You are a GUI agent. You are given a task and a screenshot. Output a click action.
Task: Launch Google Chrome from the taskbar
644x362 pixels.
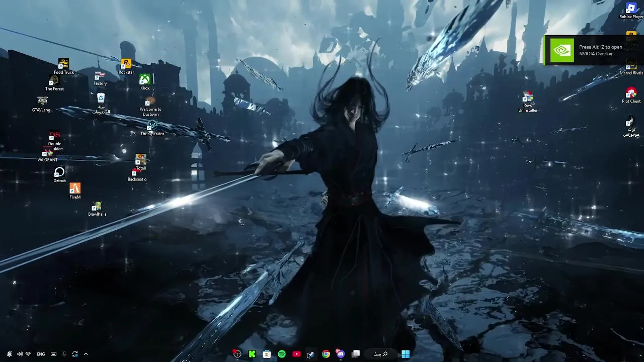326,354
